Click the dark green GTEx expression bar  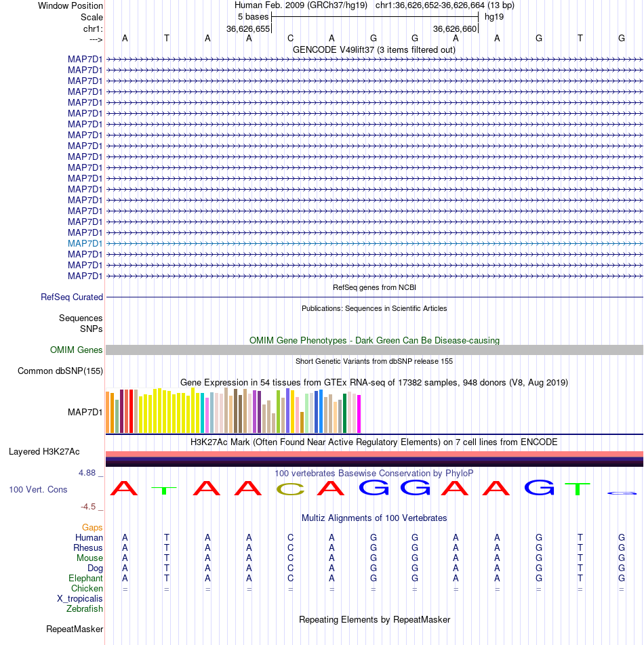tap(345, 413)
